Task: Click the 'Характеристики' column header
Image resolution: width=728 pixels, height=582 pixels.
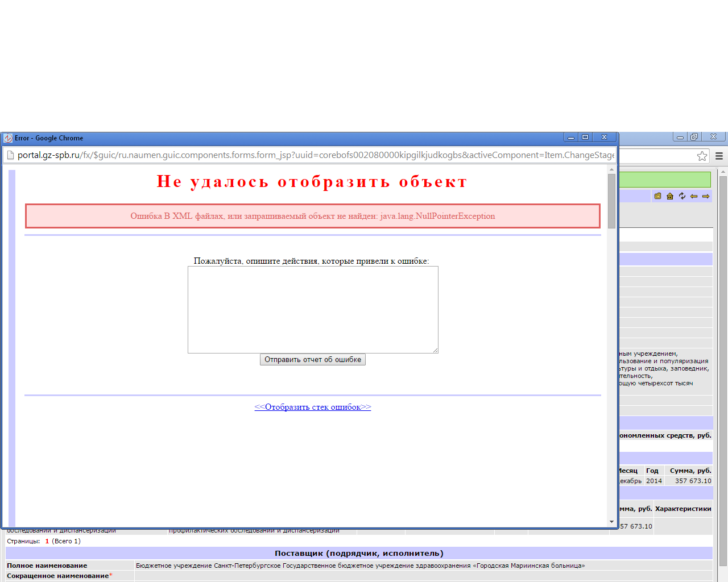Action: coord(683,509)
